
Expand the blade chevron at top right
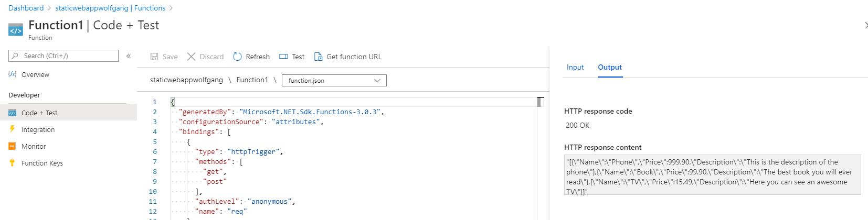[x=865, y=25]
